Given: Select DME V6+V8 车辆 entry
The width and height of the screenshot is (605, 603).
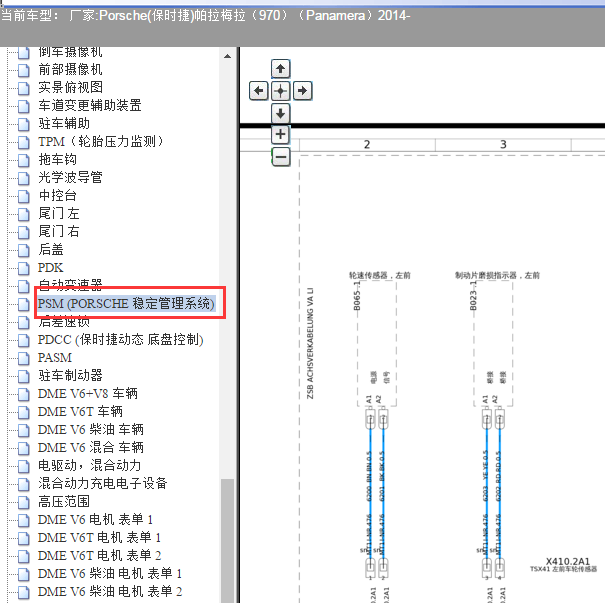Looking at the screenshot, I should [88, 394].
